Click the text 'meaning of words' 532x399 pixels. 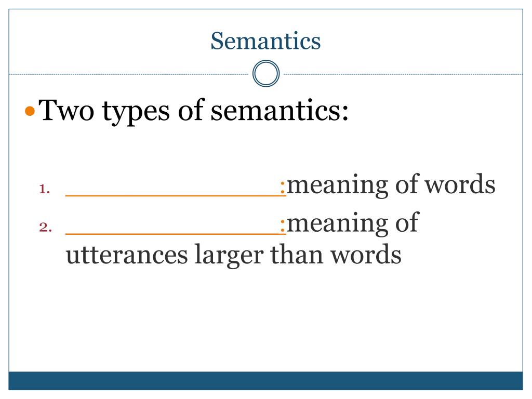pyautogui.click(x=391, y=185)
